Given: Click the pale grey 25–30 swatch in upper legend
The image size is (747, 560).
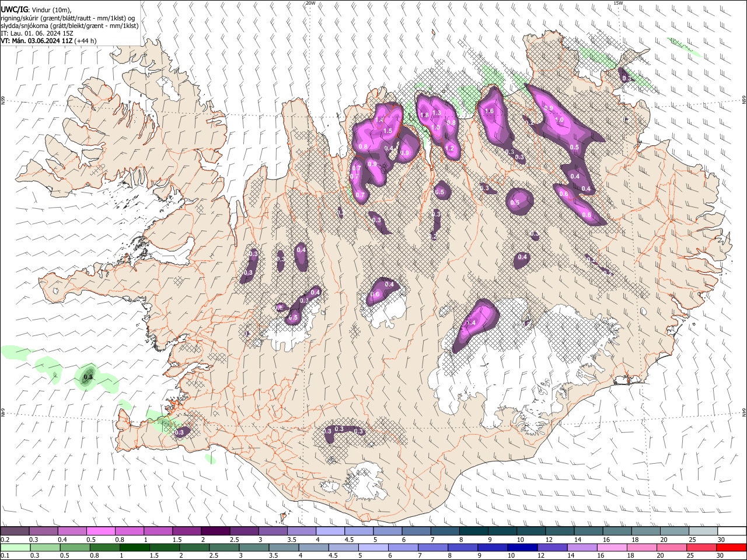Looking at the screenshot, I should tap(703, 531).
